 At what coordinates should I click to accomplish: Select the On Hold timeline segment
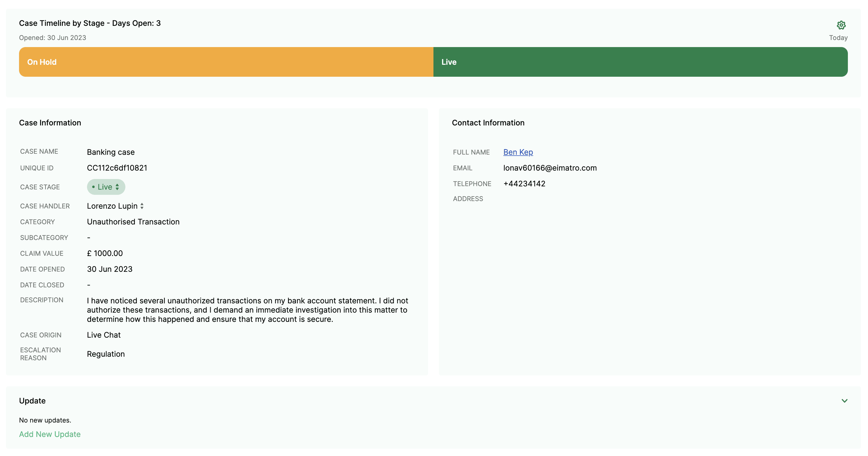click(x=226, y=62)
